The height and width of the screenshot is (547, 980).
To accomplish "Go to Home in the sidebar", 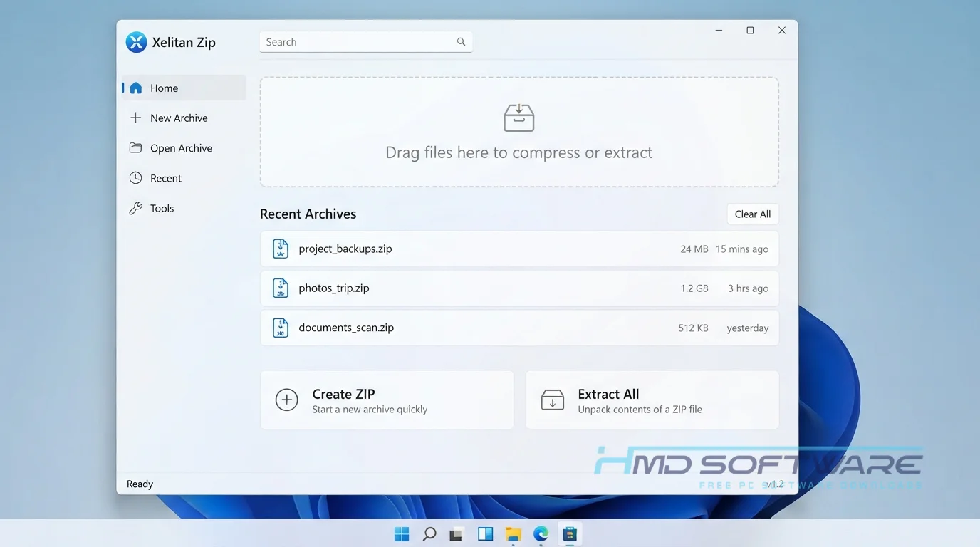I will [x=184, y=88].
